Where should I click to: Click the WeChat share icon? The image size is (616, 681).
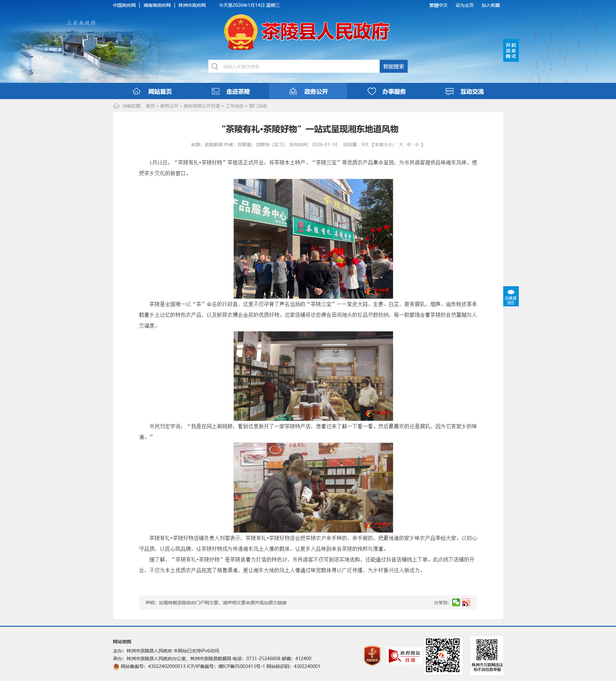pos(456,602)
